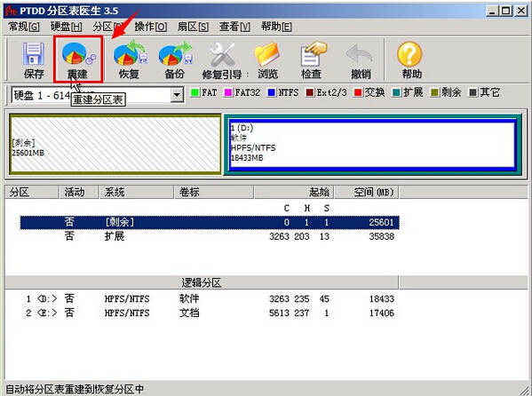
Task: Click the 撤销 undo arrow icon
Action: 360,60
